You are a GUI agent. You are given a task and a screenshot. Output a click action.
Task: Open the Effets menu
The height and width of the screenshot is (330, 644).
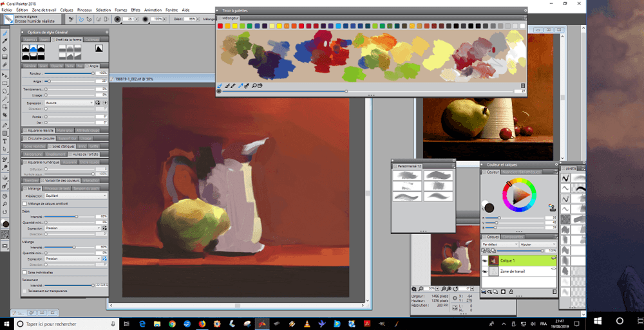[135, 10]
